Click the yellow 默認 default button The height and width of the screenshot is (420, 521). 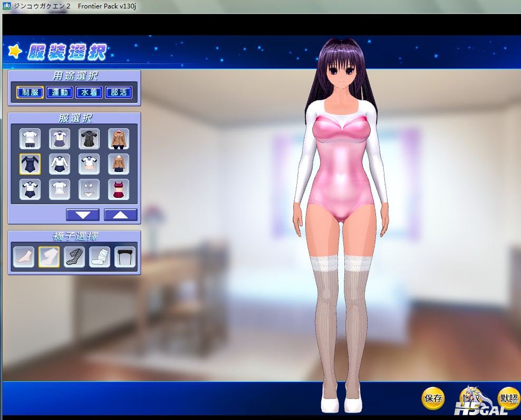pyautogui.click(x=509, y=398)
